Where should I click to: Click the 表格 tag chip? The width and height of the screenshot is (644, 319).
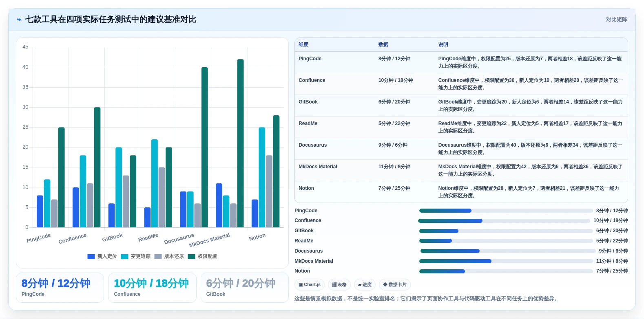(339, 285)
